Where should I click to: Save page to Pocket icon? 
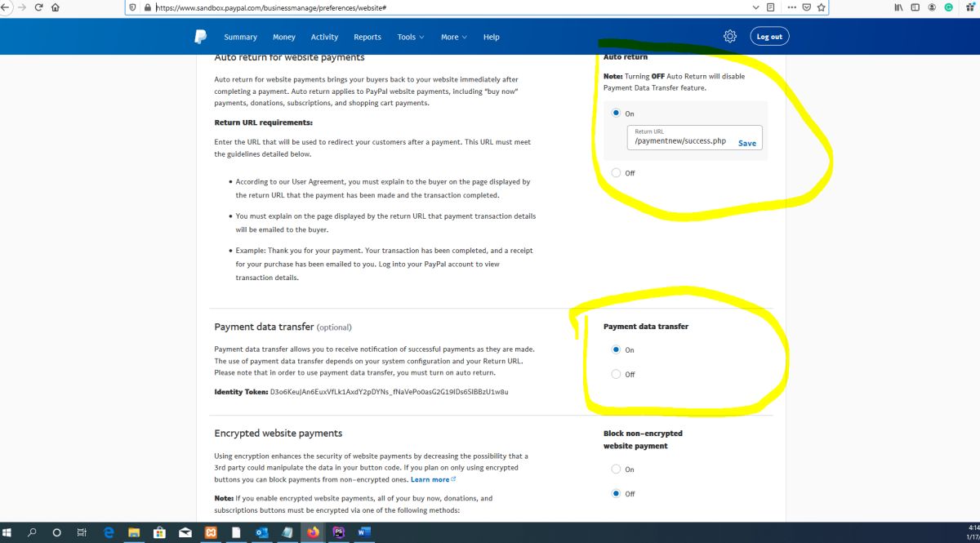806,7
